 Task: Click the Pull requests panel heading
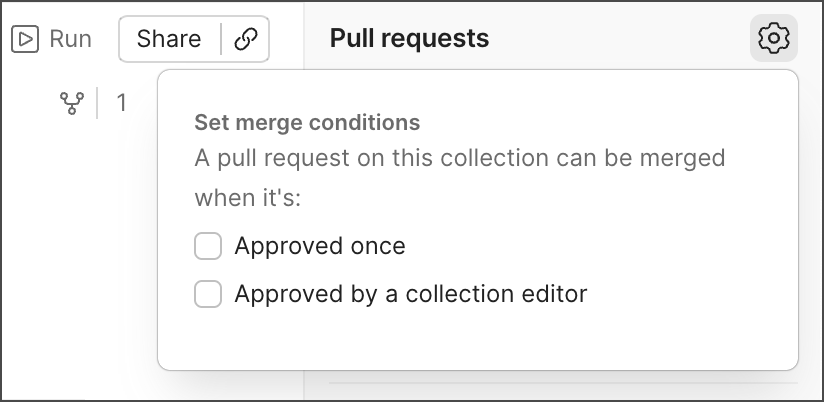click(409, 38)
